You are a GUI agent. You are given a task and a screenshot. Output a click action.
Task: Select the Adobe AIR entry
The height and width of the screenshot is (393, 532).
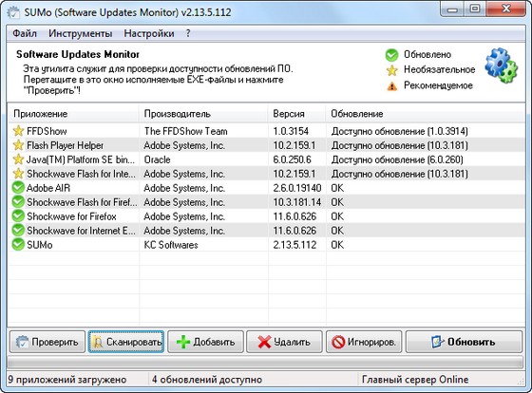pos(48,188)
